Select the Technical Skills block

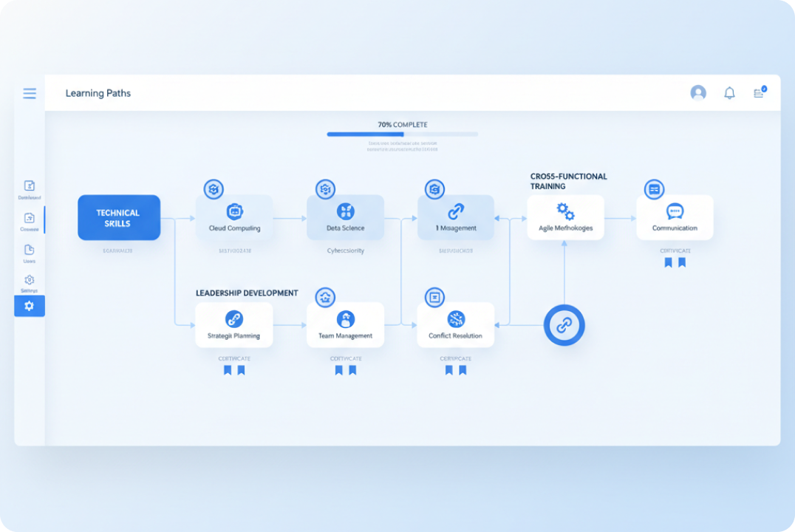[x=119, y=217]
